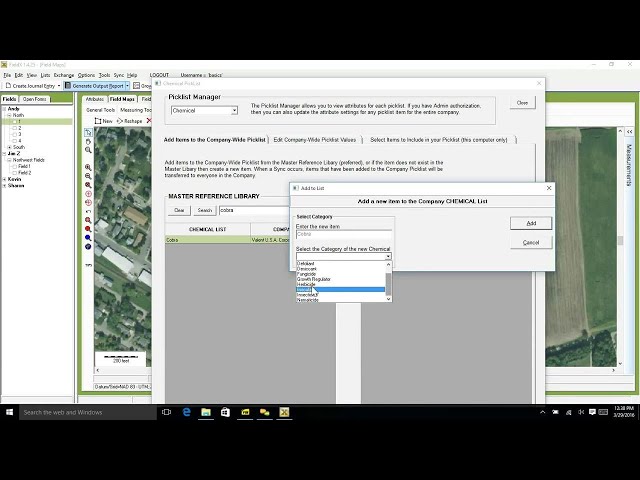Click the zoom out minus magnifier tool

tap(88, 176)
